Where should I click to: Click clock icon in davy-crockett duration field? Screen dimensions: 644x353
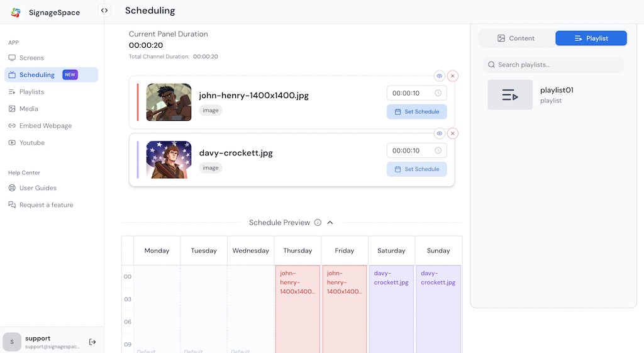pos(438,150)
